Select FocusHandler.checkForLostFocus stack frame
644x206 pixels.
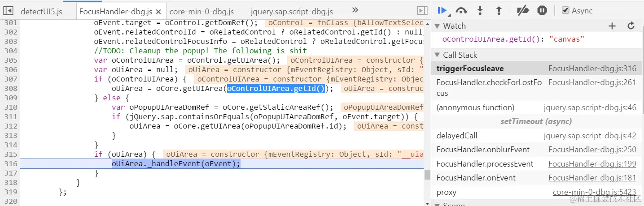(536, 88)
